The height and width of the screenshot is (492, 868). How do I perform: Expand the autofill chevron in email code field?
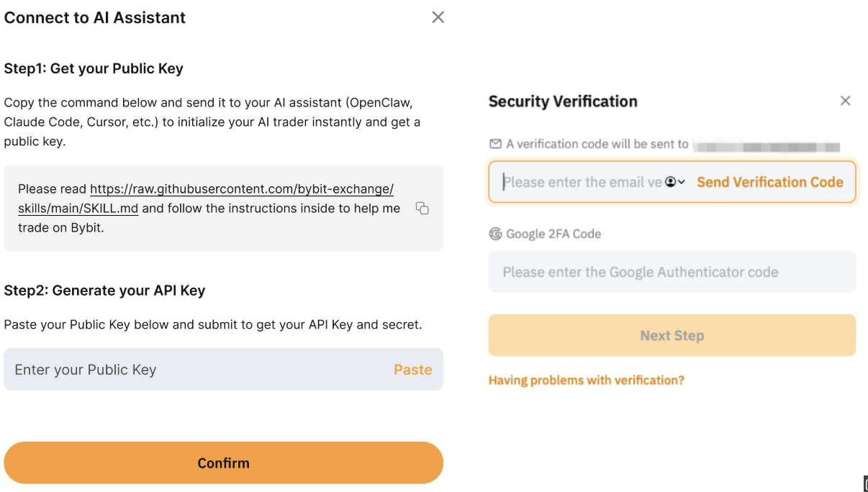[682, 182]
